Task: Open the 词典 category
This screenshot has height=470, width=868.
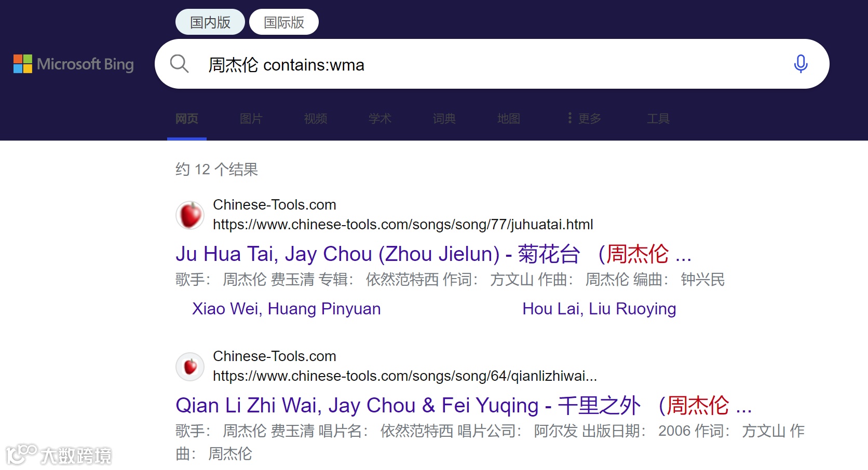Action: tap(444, 118)
